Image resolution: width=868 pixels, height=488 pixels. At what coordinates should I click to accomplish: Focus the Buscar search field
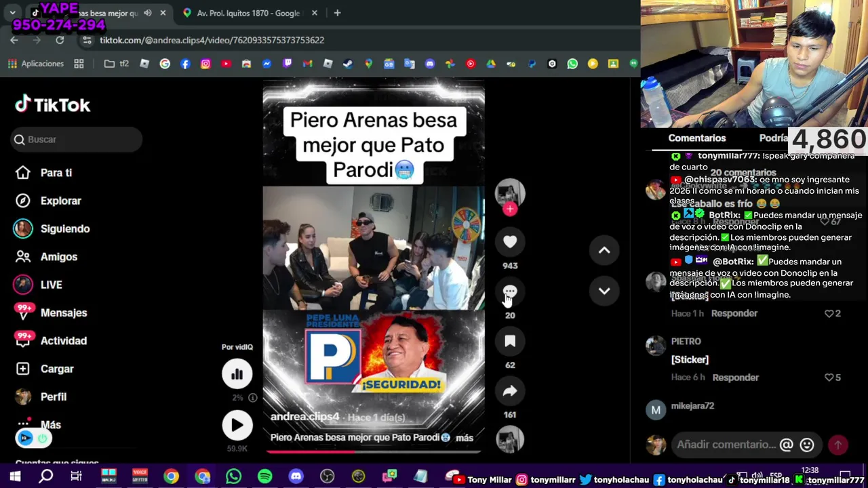pos(77,139)
